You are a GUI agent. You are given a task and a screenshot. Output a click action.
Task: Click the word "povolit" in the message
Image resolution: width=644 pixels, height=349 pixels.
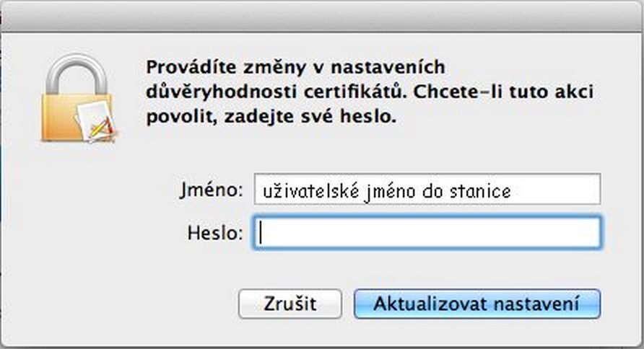171,115
